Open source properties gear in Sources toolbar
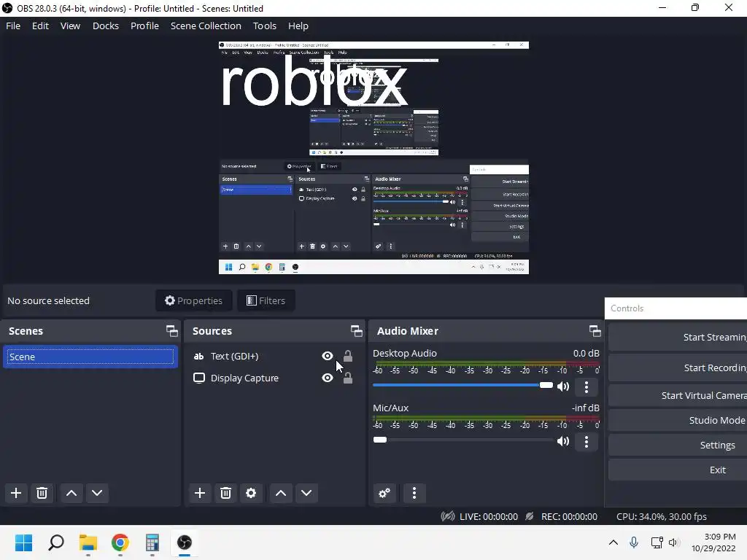Screen dimensions: 747x560 [251, 493]
